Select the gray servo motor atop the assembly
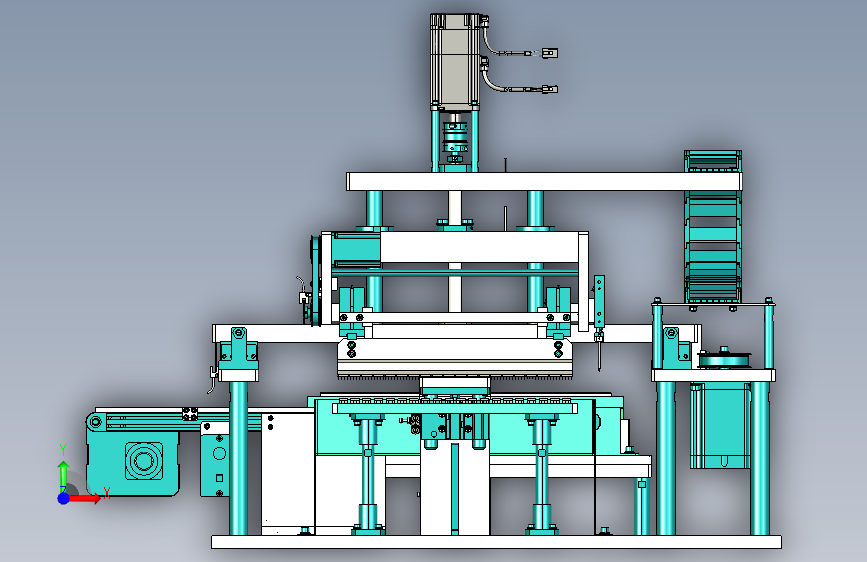The width and height of the screenshot is (867, 562). point(455,61)
